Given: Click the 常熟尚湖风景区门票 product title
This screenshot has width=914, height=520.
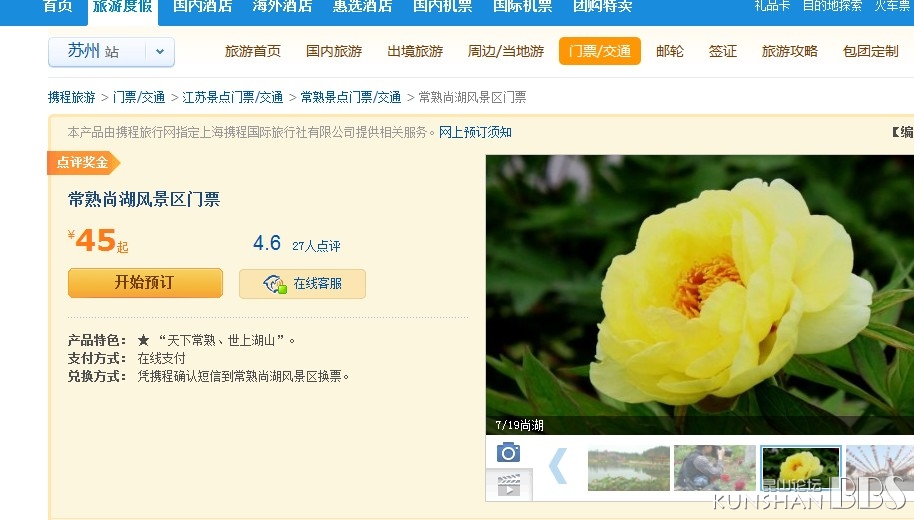Looking at the screenshot, I should coord(144,200).
